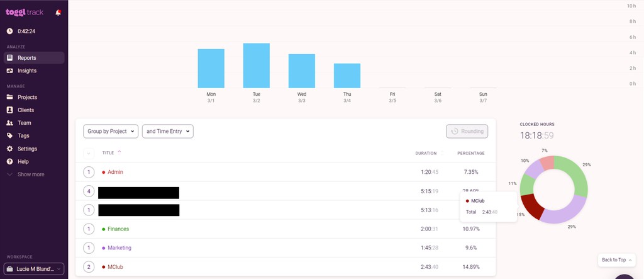
Task: Click the small green 11% donut segment
Action: pos(526,185)
